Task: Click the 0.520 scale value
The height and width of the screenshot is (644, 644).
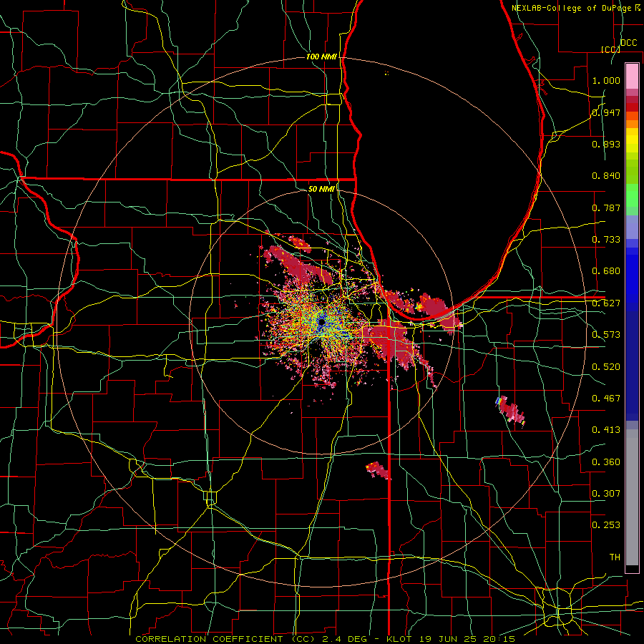Action: [x=606, y=366]
